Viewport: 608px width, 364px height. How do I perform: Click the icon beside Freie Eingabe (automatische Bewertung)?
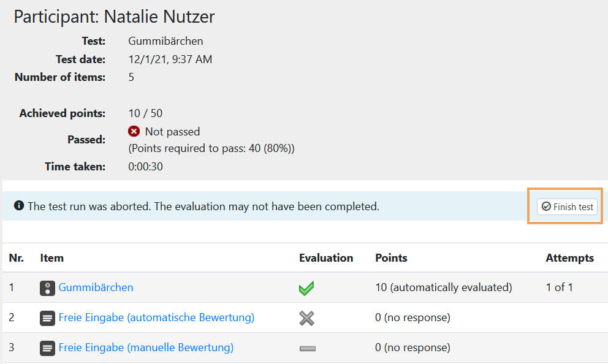click(x=48, y=318)
